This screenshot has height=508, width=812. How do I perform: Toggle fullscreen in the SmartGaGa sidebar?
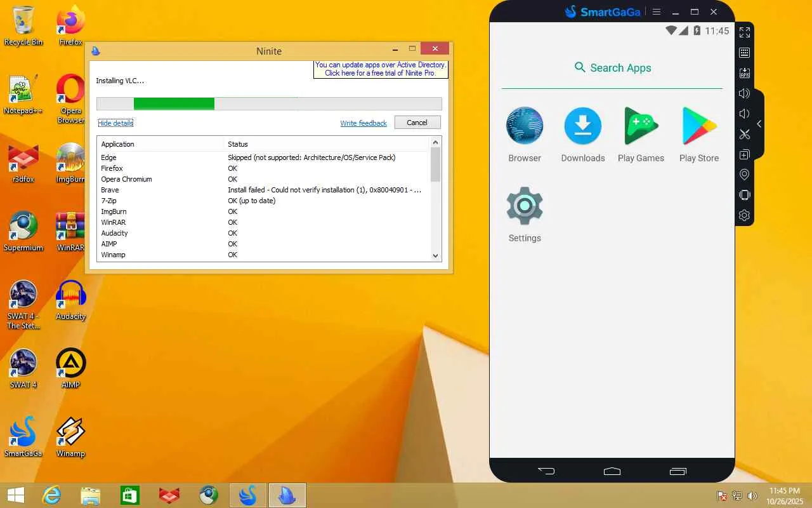(x=745, y=32)
